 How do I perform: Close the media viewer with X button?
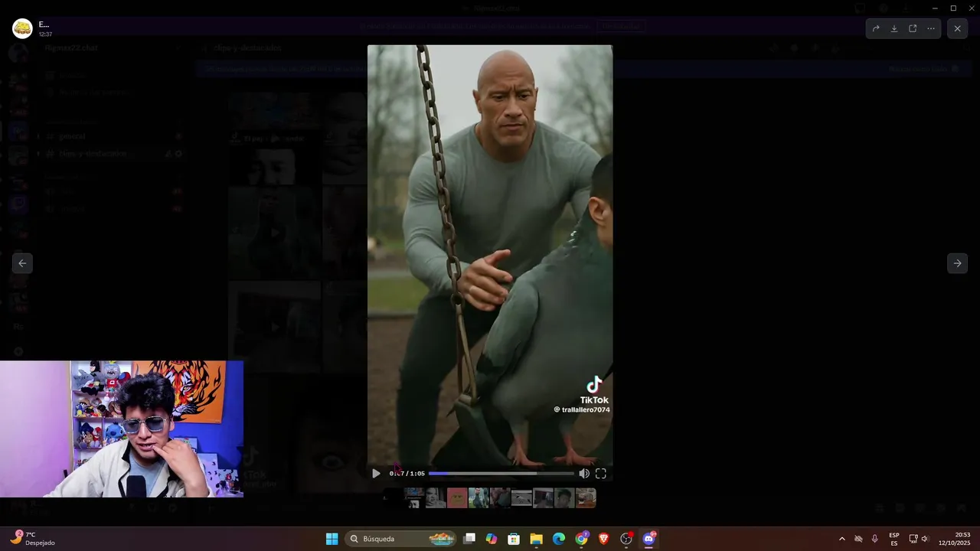957,28
